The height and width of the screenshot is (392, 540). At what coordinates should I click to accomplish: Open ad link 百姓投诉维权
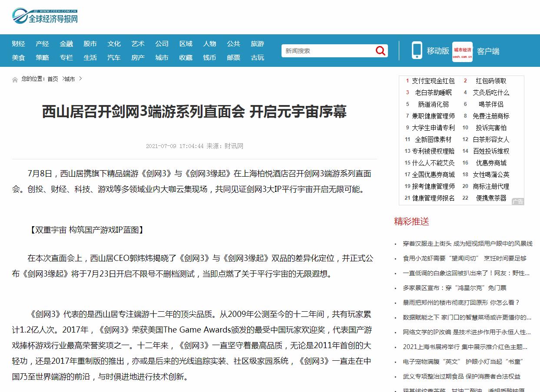click(x=491, y=151)
